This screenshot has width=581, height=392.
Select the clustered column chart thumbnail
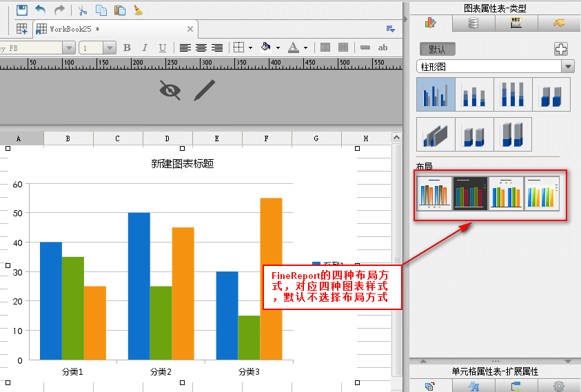(x=436, y=94)
